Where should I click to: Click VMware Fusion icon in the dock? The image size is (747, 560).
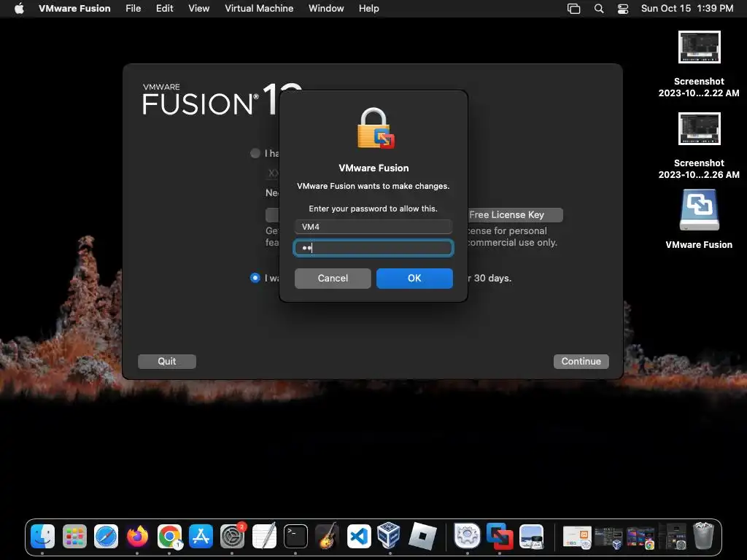[499, 537]
